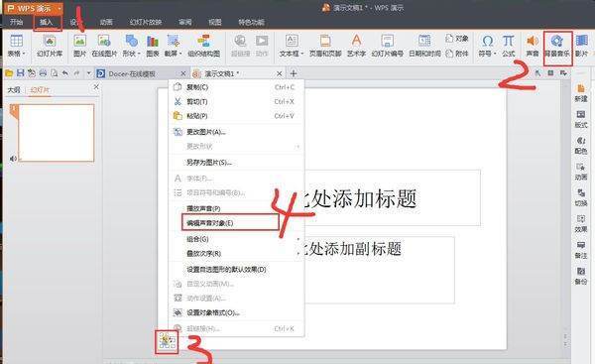Expand the 文本框 dropdown arrow
Viewport: 595px width, 364px height.
tap(302, 54)
